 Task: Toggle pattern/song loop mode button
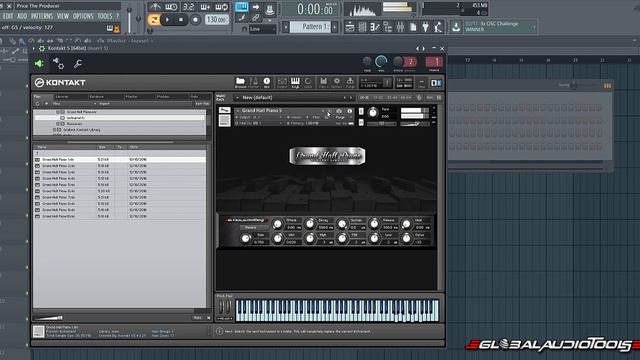point(153,20)
